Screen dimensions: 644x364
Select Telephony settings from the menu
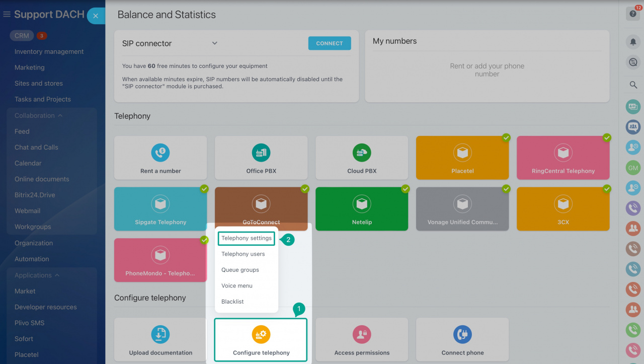point(246,238)
